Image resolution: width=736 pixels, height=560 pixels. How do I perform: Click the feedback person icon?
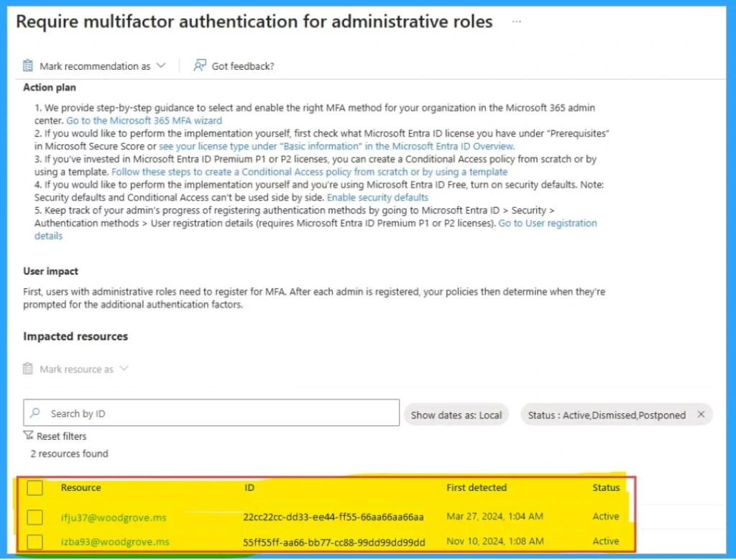pyautogui.click(x=200, y=65)
